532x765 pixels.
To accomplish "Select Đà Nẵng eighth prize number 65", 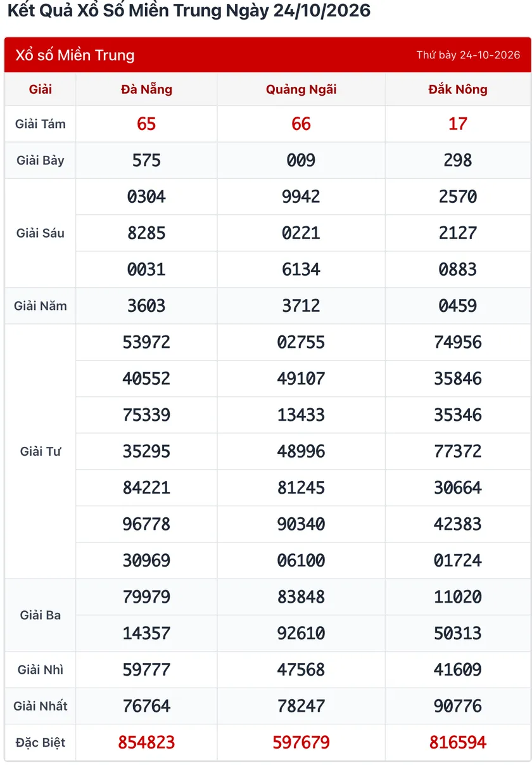I will point(146,124).
